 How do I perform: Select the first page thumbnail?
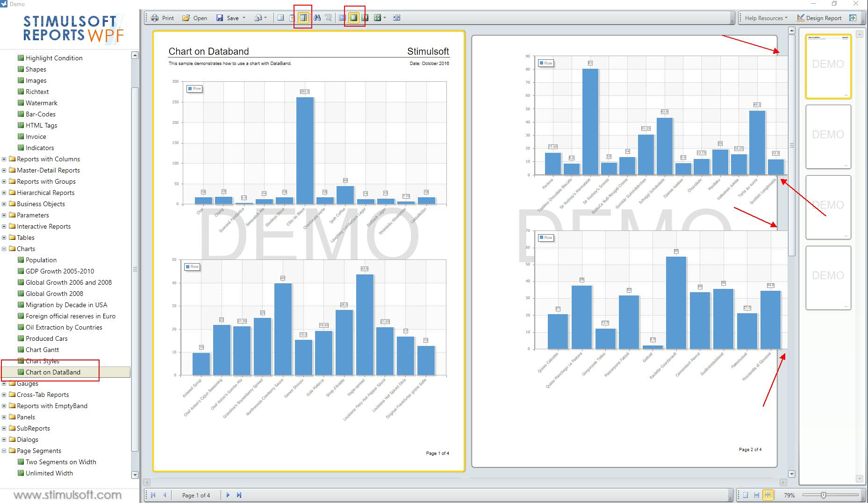point(828,66)
